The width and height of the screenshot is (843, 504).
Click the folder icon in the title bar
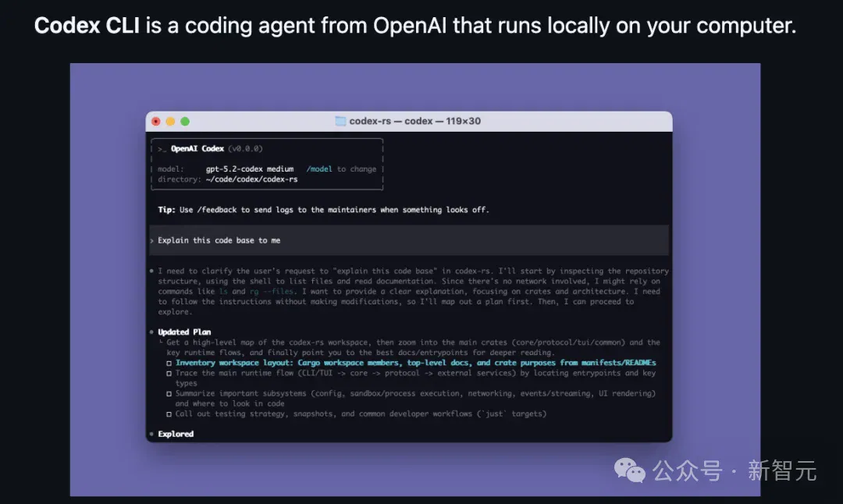(x=340, y=121)
